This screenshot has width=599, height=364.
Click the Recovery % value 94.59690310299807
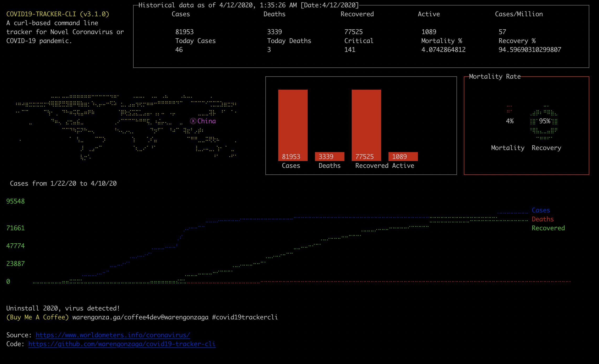(530, 50)
